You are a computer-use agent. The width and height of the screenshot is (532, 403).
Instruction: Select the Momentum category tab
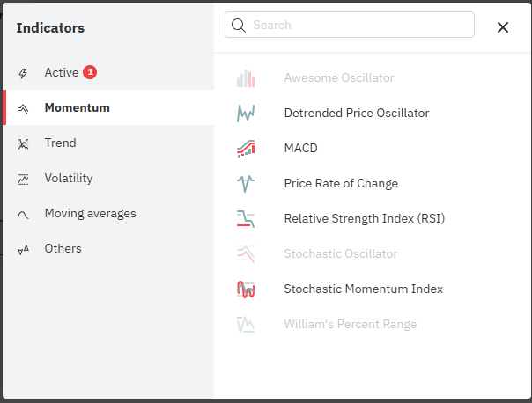(x=77, y=107)
